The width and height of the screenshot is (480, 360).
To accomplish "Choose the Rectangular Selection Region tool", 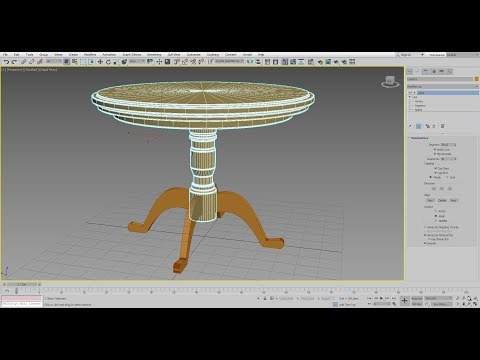I will coord(83,62).
